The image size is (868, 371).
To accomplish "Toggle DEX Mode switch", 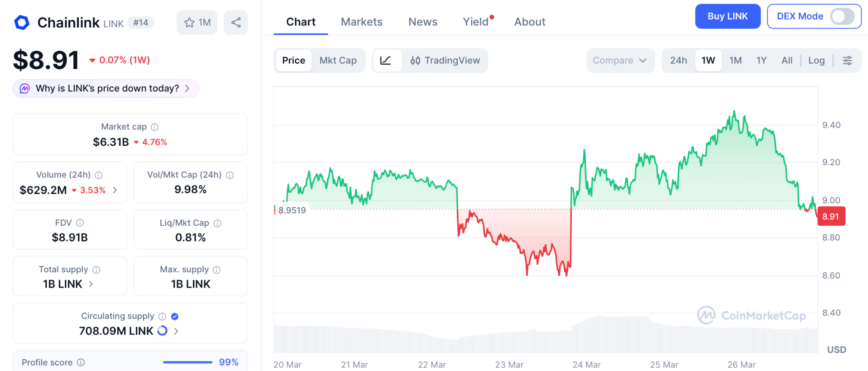I will click(842, 17).
